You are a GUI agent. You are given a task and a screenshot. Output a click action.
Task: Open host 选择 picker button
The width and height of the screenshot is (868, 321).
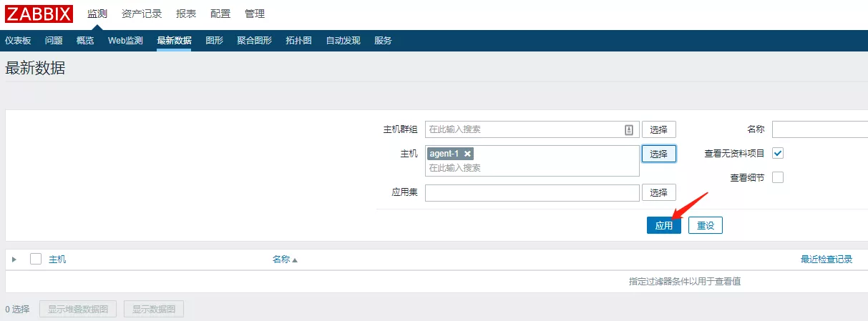tap(658, 154)
